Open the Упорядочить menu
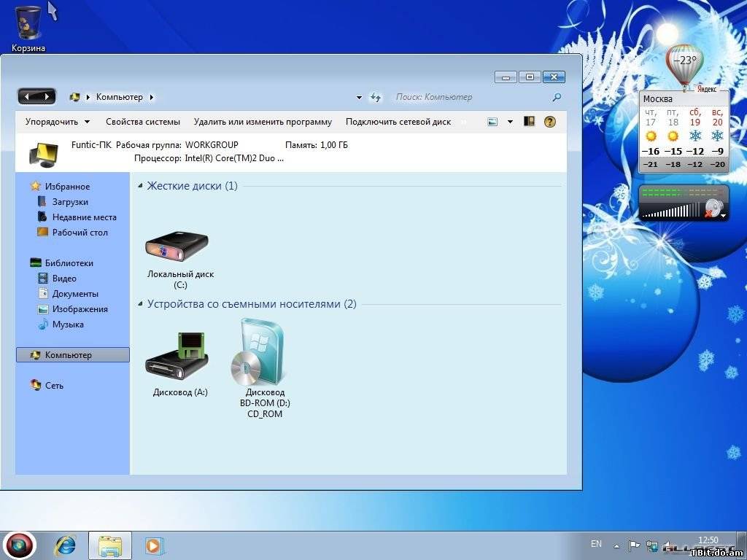Viewport: 747px width, 560px height. pyautogui.click(x=58, y=122)
